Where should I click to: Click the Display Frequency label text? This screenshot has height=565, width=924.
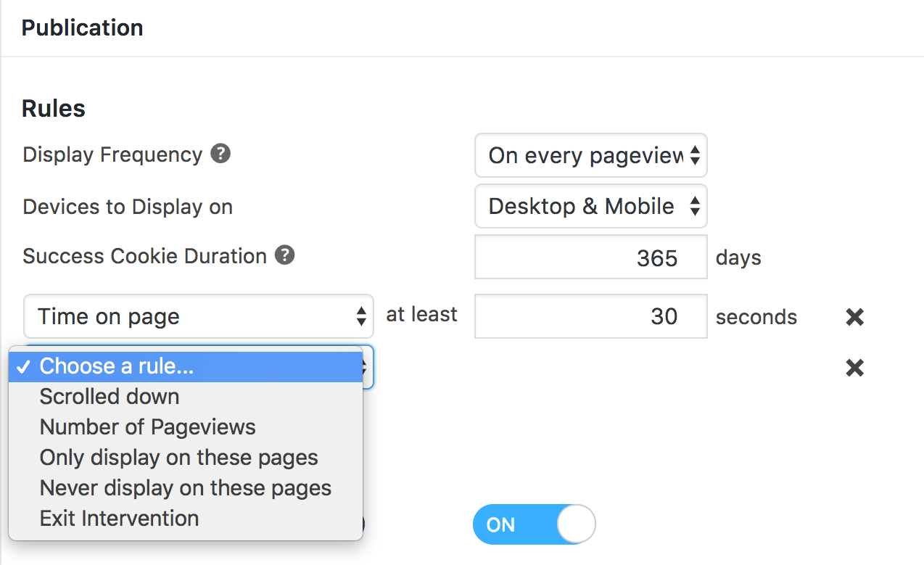112,154
